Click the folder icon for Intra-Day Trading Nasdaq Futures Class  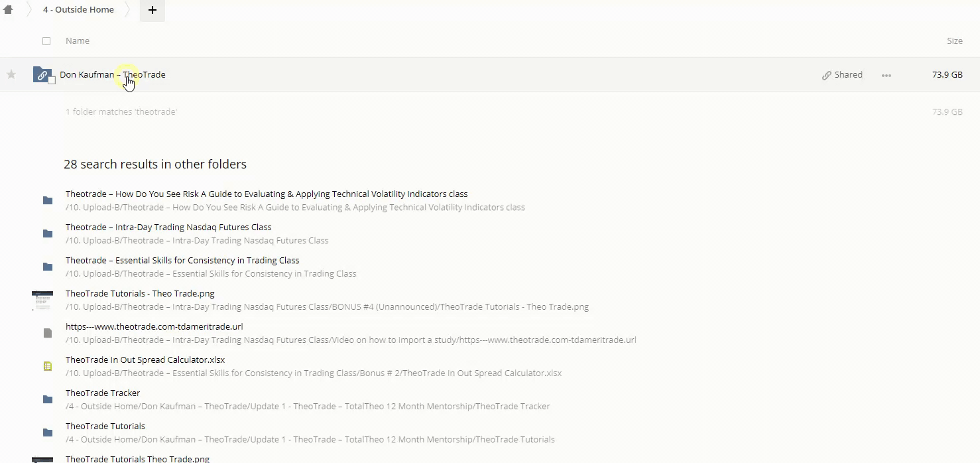48,233
